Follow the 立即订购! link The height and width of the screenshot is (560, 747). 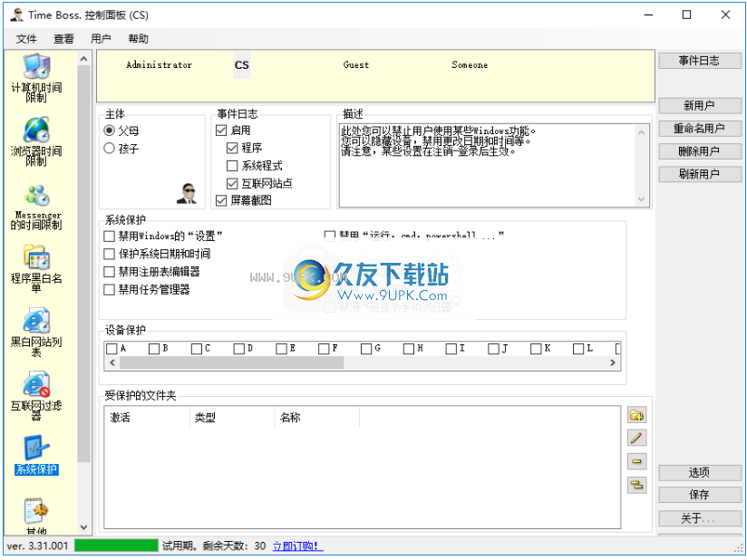297,546
